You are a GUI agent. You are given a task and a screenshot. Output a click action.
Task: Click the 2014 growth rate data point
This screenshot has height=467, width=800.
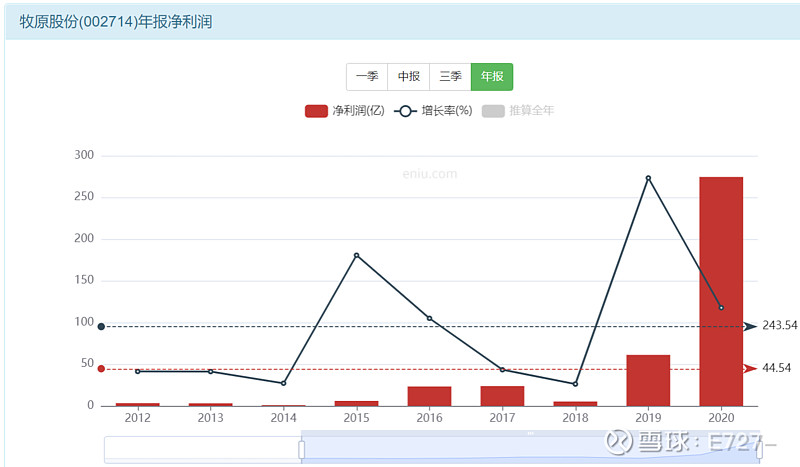pyautogui.click(x=283, y=383)
